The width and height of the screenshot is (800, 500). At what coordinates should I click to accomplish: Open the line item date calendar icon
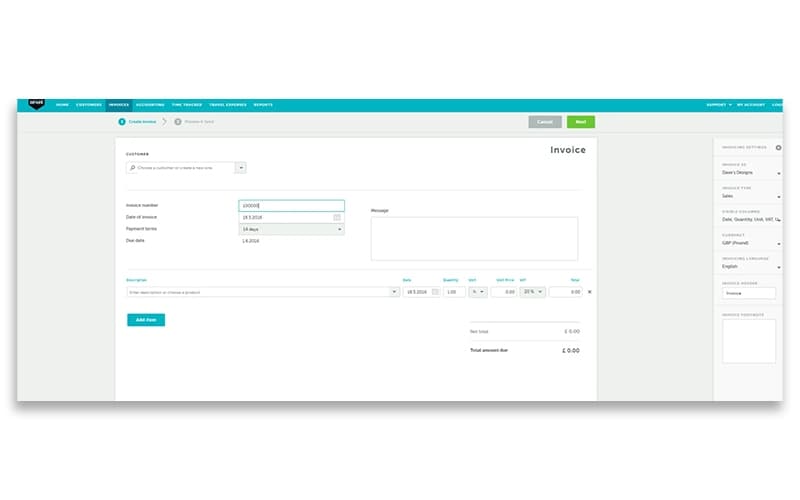(x=435, y=292)
